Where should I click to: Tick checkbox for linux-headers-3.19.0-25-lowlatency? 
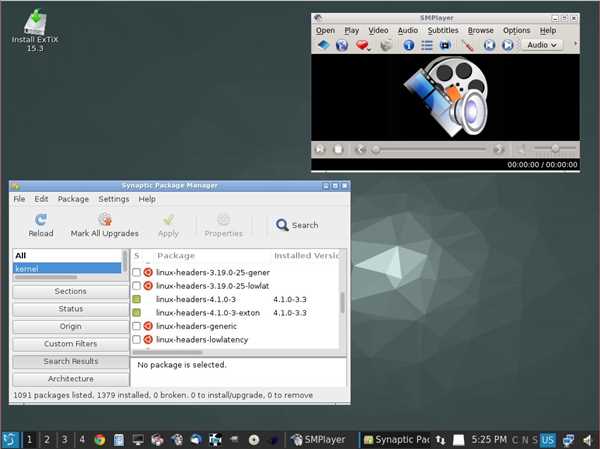click(x=136, y=286)
